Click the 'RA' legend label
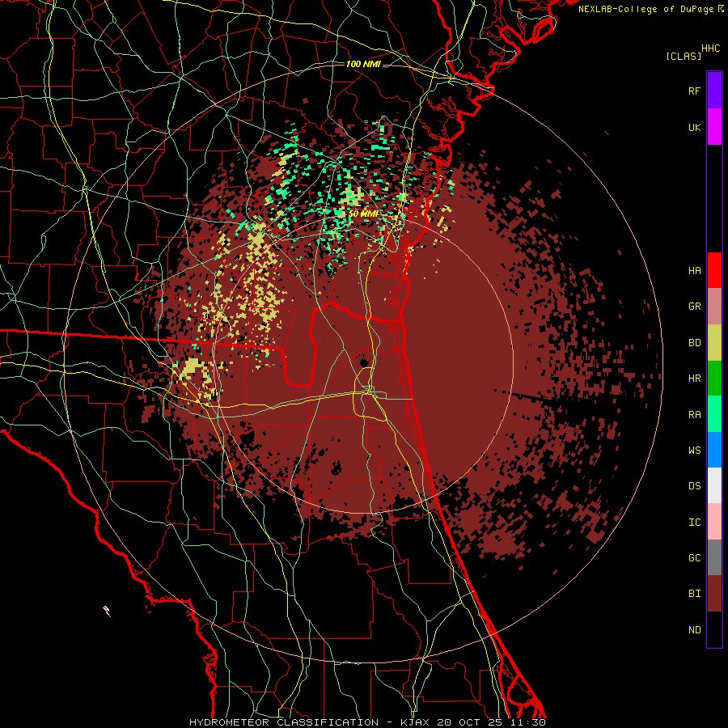The height and width of the screenshot is (728, 728). 694,415
